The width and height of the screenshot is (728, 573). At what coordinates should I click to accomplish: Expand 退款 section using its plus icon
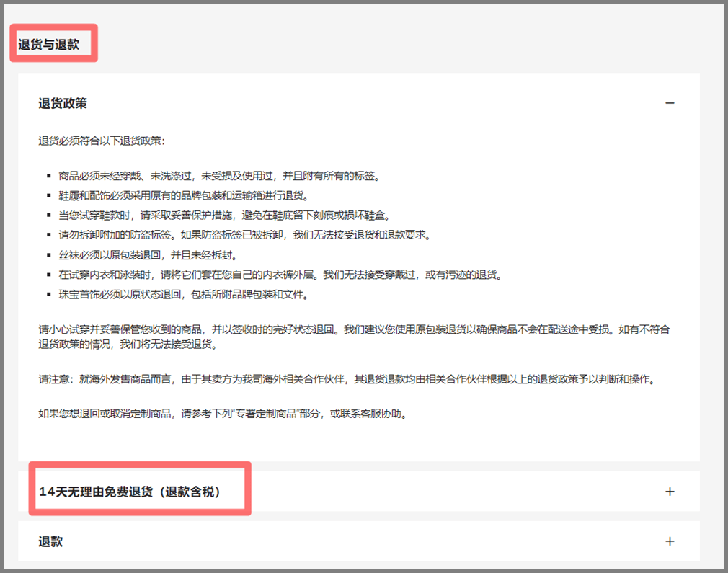pyautogui.click(x=670, y=541)
